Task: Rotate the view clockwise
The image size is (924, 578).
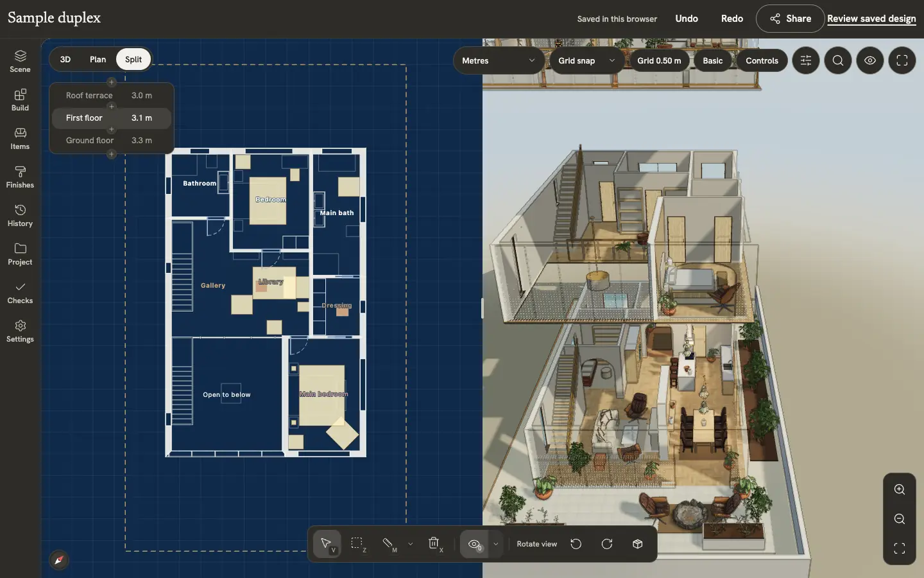Action: coord(607,545)
